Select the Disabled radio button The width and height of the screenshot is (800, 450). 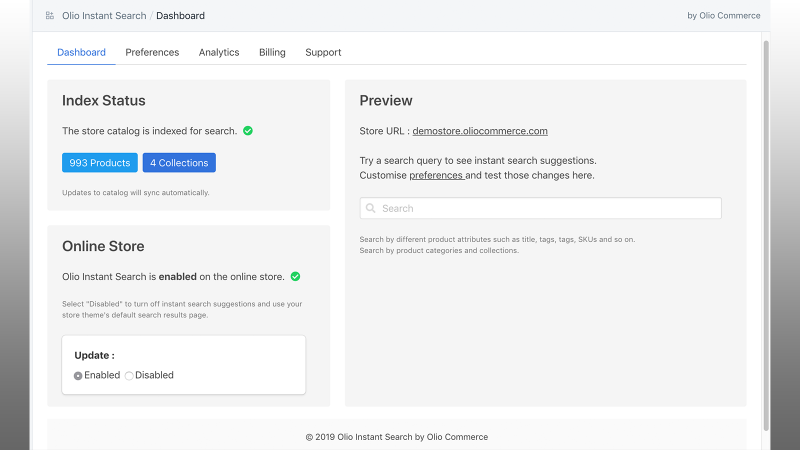coord(129,376)
